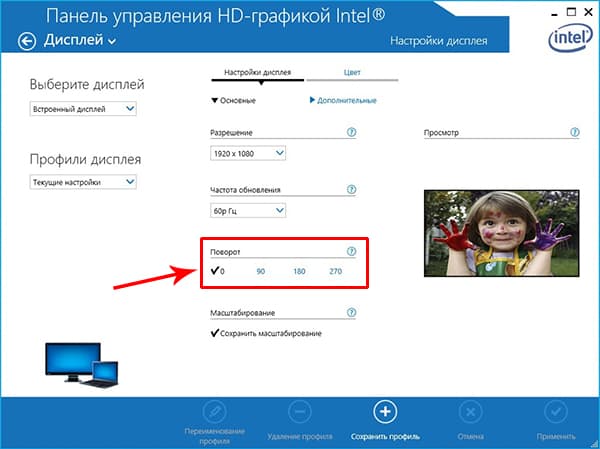600x449 pixels.
Task: Open help icon next to Разрешение
Action: click(351, 132)
